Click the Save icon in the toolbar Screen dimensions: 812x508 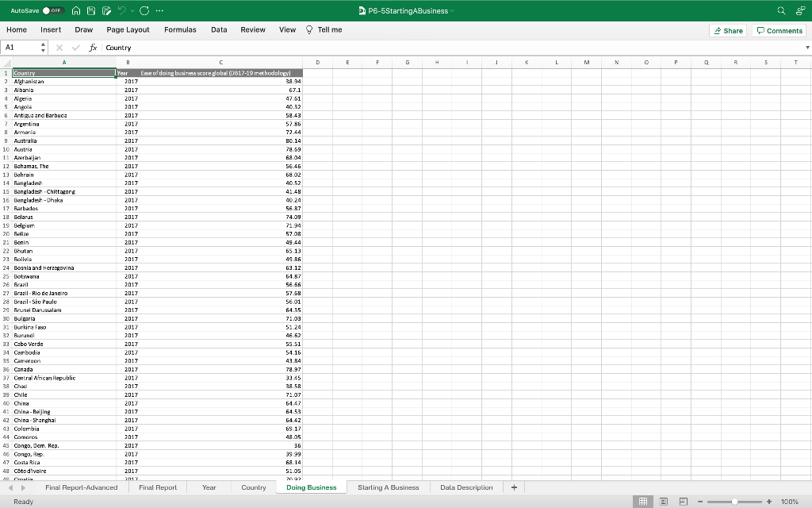coord(90,10)
